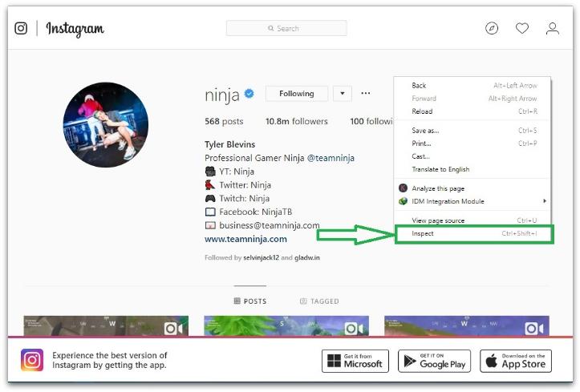The width and height of the screenshot is (580, 392).
Task: Click the Facebook: NinjaTB bio line
Action: coord(248,212)
